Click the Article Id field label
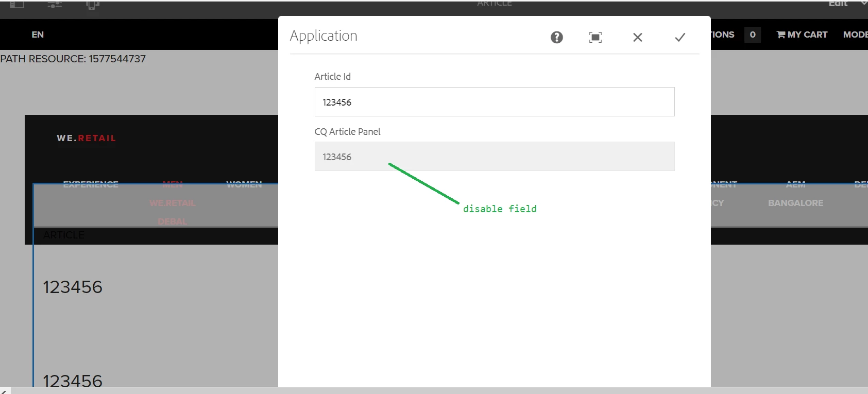 pyautogui.click(x=333, y=76)
